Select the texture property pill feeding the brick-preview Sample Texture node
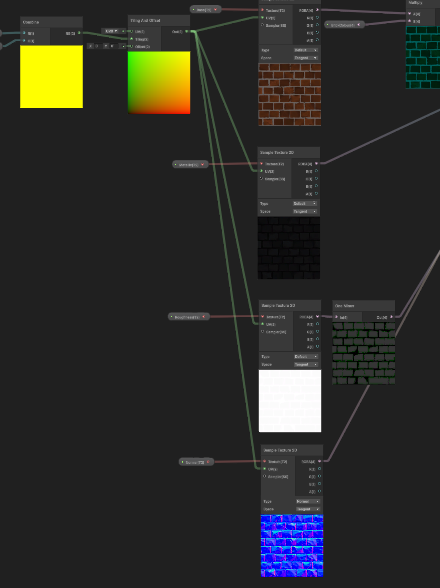 (205, 9)
